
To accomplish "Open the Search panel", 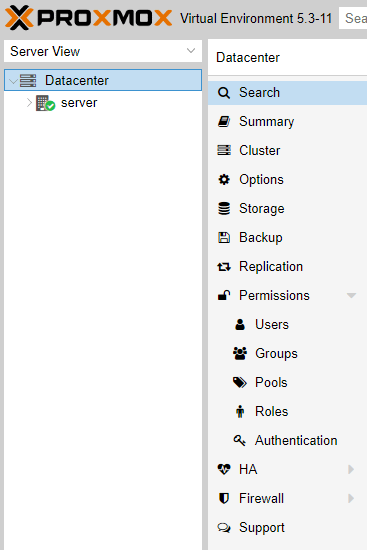I will click(287, 93).
